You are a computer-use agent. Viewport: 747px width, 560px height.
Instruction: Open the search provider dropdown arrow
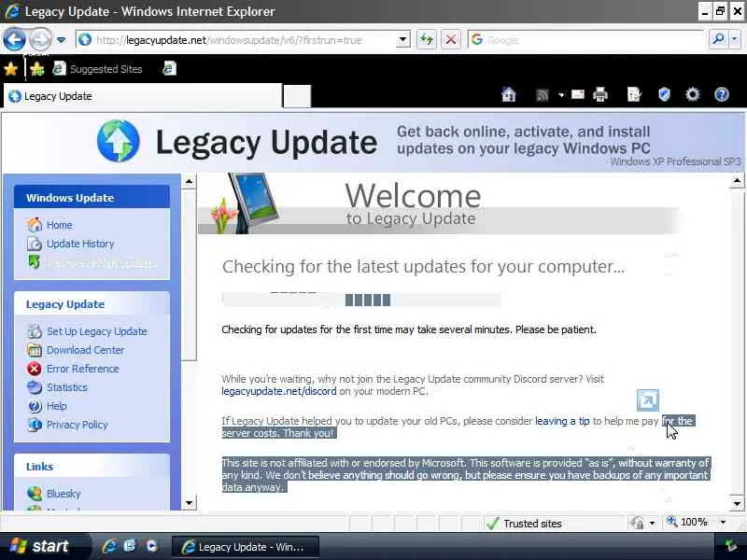pyautogui.click(x=735, y=39)
